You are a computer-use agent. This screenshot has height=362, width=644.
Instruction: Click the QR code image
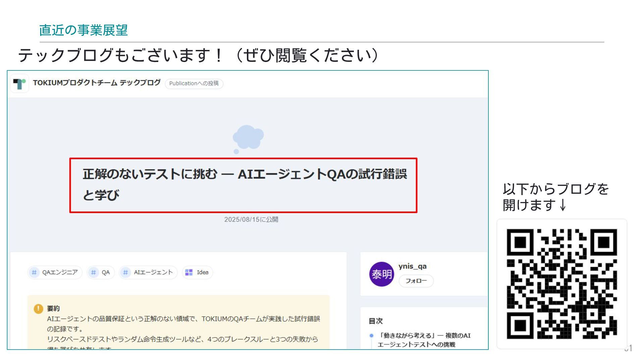tap(562, 284)
